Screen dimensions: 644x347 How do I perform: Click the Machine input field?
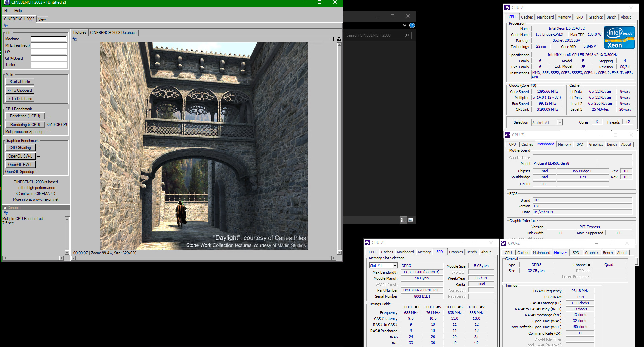pos(49,39)
